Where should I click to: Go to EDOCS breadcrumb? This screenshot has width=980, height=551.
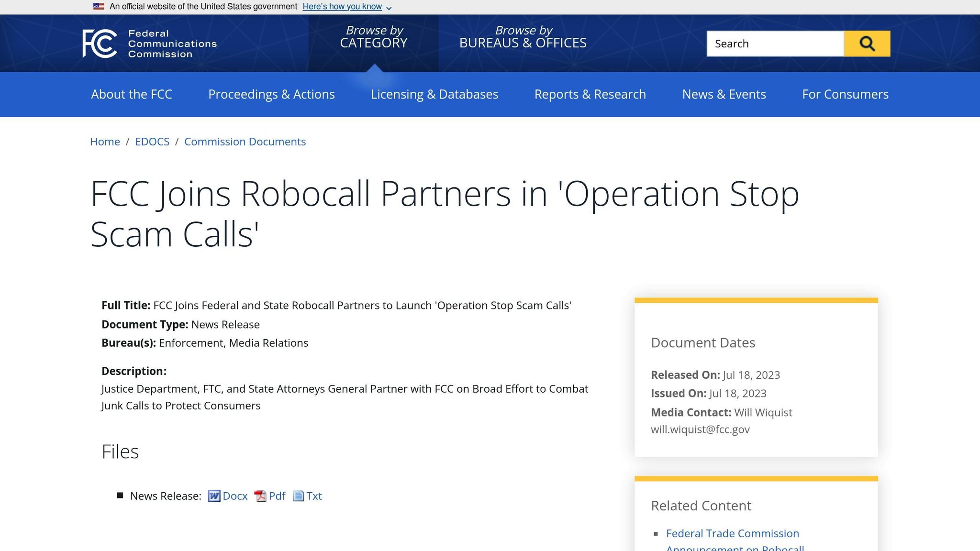[152, 142]
